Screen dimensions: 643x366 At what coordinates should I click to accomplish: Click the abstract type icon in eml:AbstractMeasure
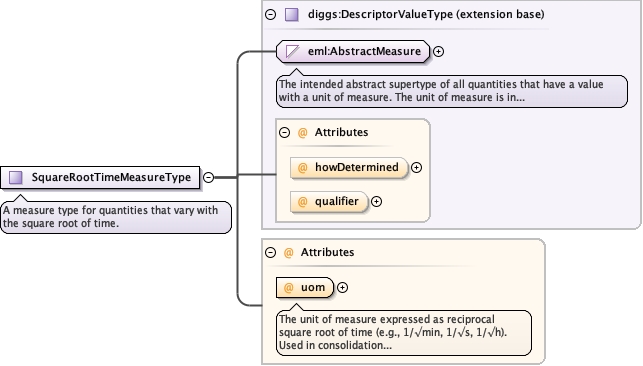click(292, 52)
